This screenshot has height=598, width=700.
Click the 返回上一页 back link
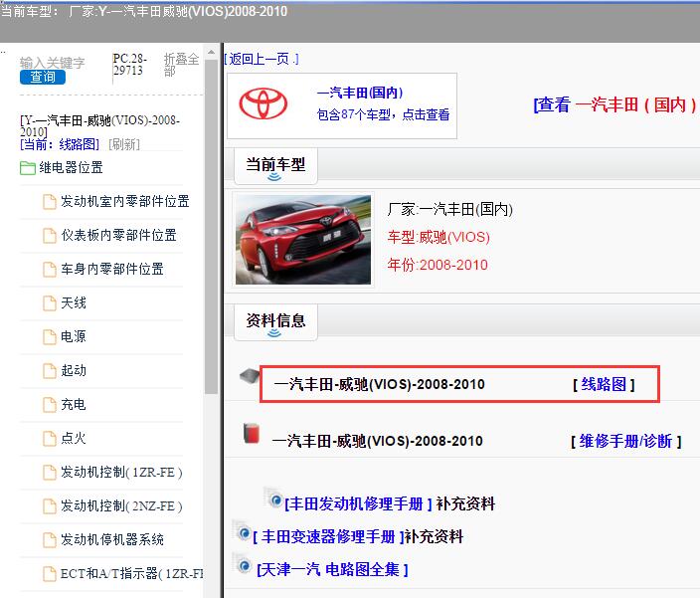click(262, 59)
